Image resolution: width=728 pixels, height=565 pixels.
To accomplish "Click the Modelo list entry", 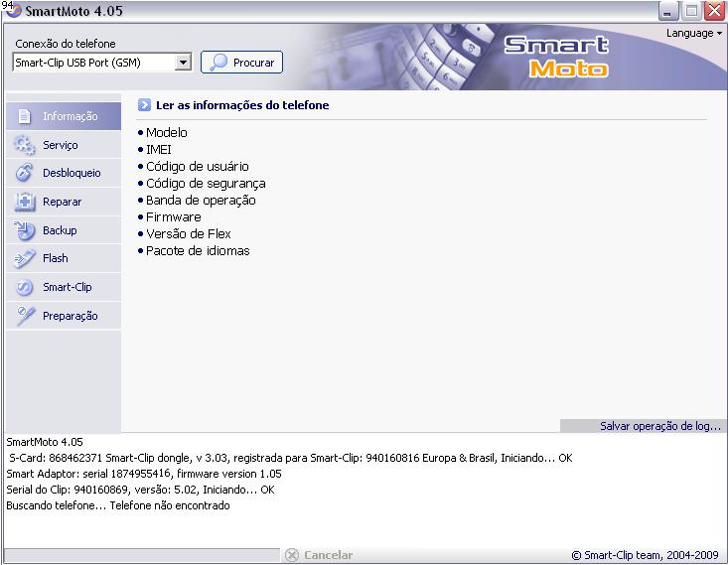I will (166, 133).
